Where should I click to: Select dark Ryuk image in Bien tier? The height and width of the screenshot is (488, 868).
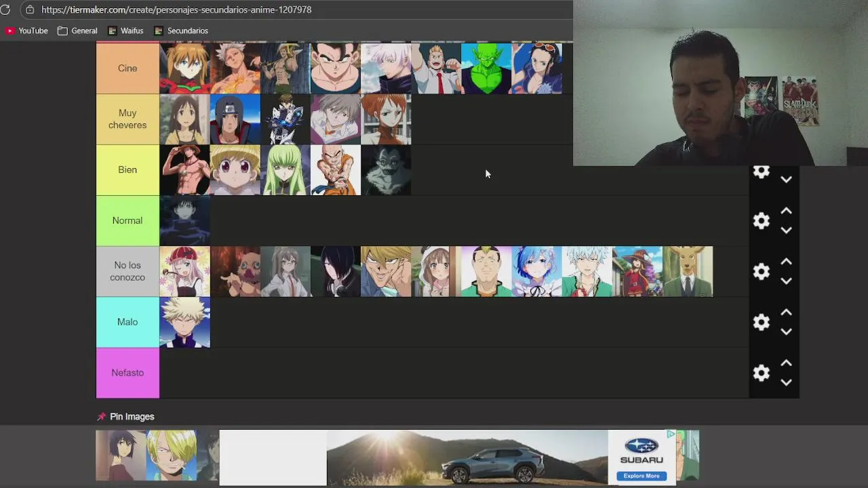386,170
